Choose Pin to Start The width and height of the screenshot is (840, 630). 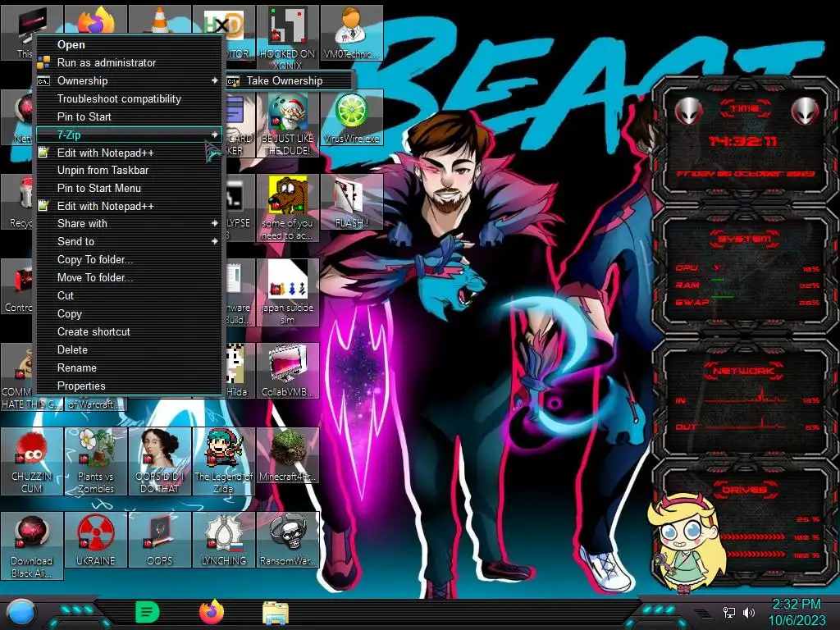[x=129, y=116]
